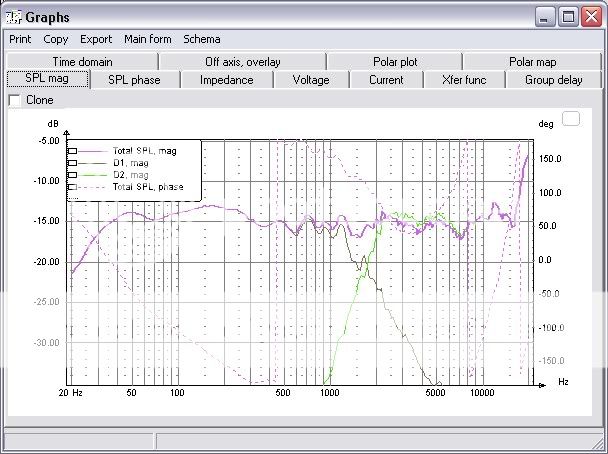
Task: Click the Graphs window title icon
Action: pyautogui.click(x=12, y=17)
